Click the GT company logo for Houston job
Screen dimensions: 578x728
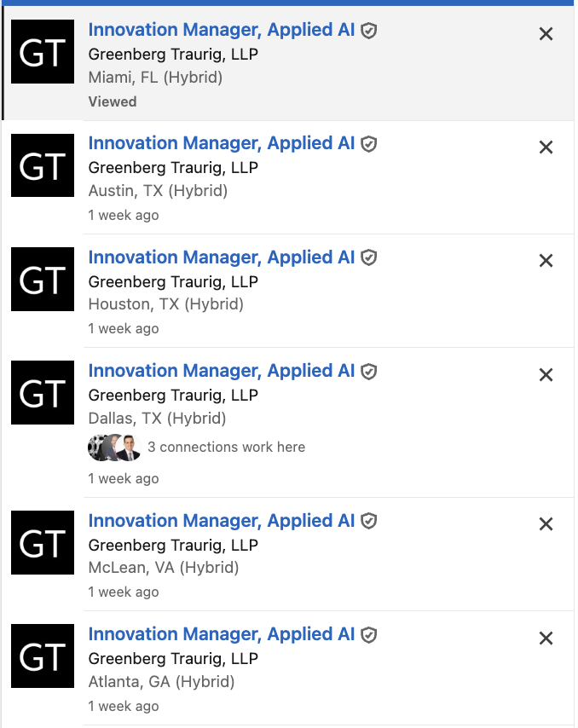click(42, 279)
